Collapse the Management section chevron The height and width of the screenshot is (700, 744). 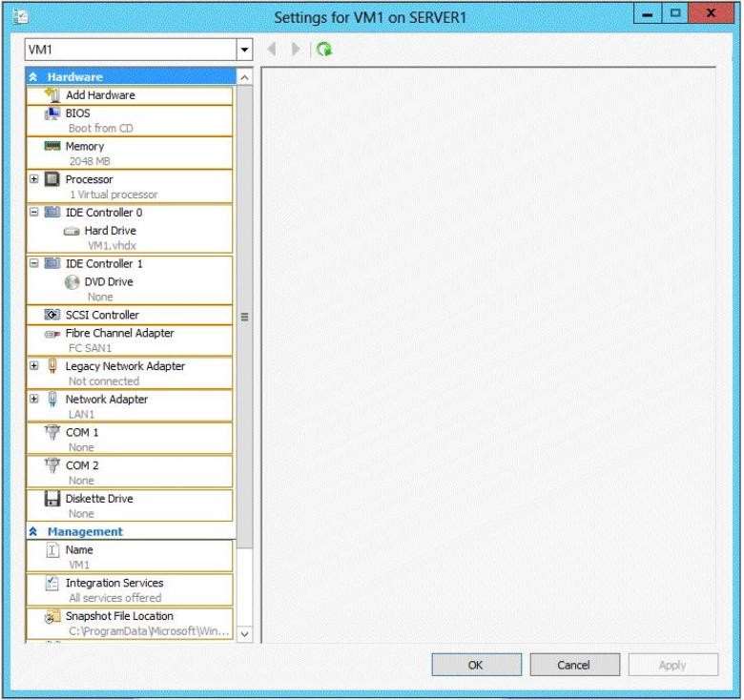tap(33, 531)
